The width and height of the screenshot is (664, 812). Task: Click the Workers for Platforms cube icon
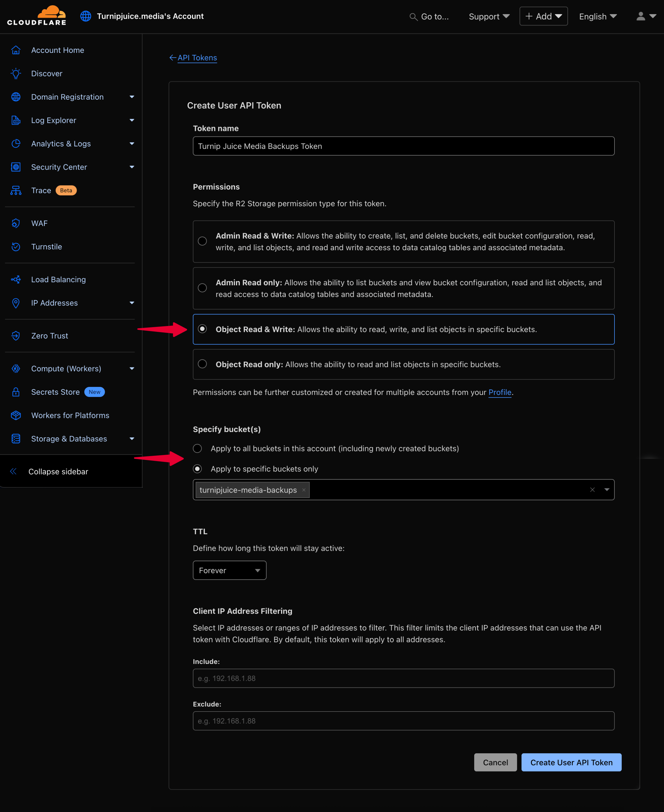point(16,415)
